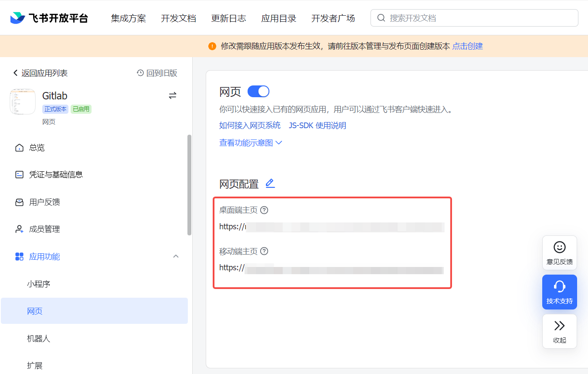Open 凭证与基础信息 in the sidebar
Screen dimensions: 588x374
56,175
